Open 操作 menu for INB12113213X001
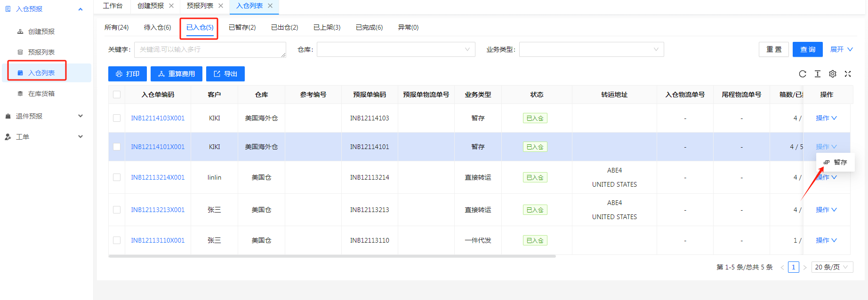The image size is (868, 300). (826, 210)
